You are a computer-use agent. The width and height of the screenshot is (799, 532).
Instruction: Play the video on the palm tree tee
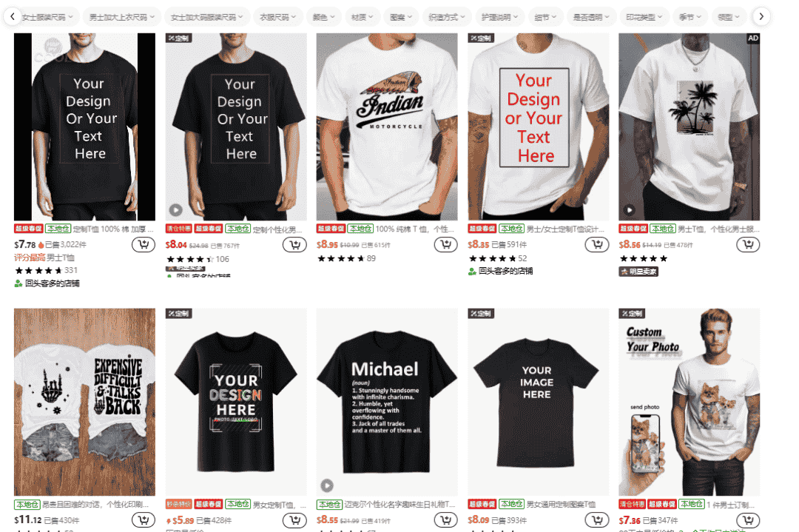[630, 209]
